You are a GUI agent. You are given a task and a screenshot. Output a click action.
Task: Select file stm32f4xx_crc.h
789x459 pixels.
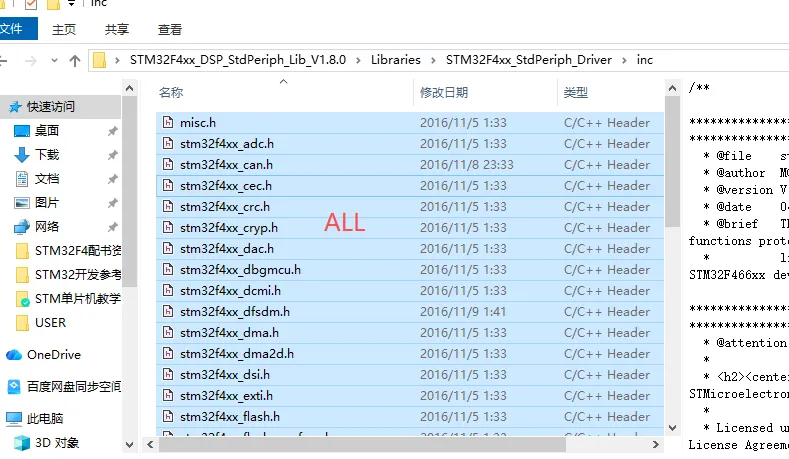[x=410, y=207]
